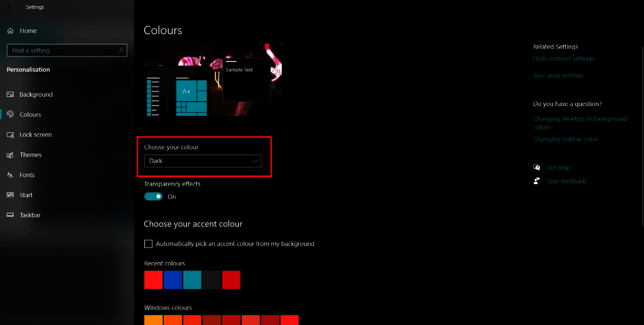Select the Fonts sidebar icon
The height and width of the screenshot is (325, 644).
point(10,175)
